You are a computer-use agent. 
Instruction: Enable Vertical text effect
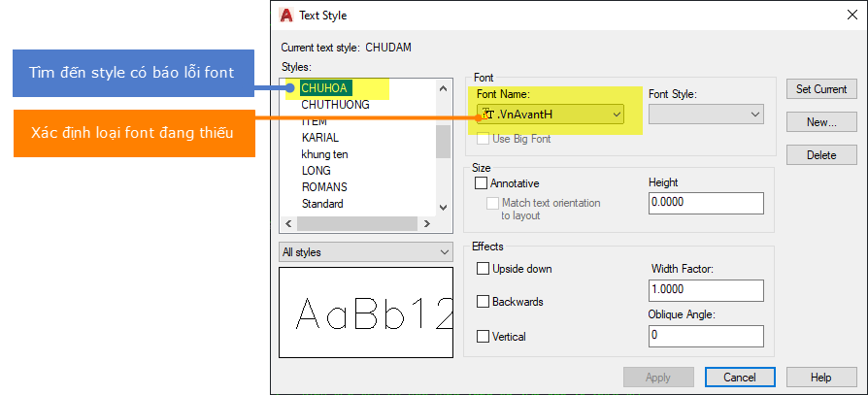484,337
